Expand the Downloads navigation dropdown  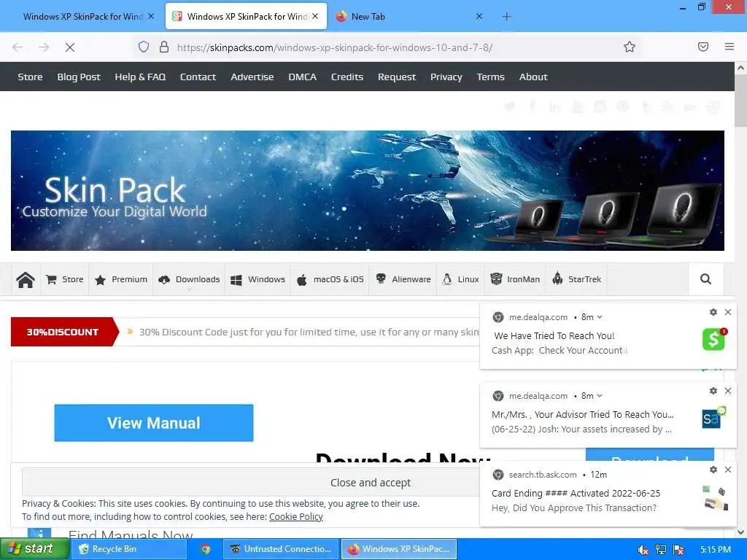(x=189, y=279)
